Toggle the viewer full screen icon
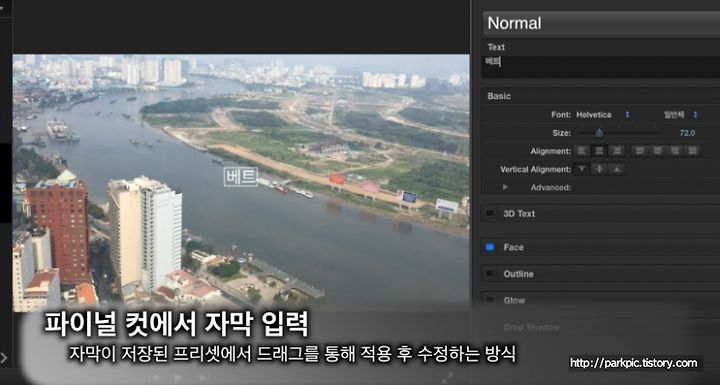This screenshot has height=385, width=720. click(x=447, y=378)
